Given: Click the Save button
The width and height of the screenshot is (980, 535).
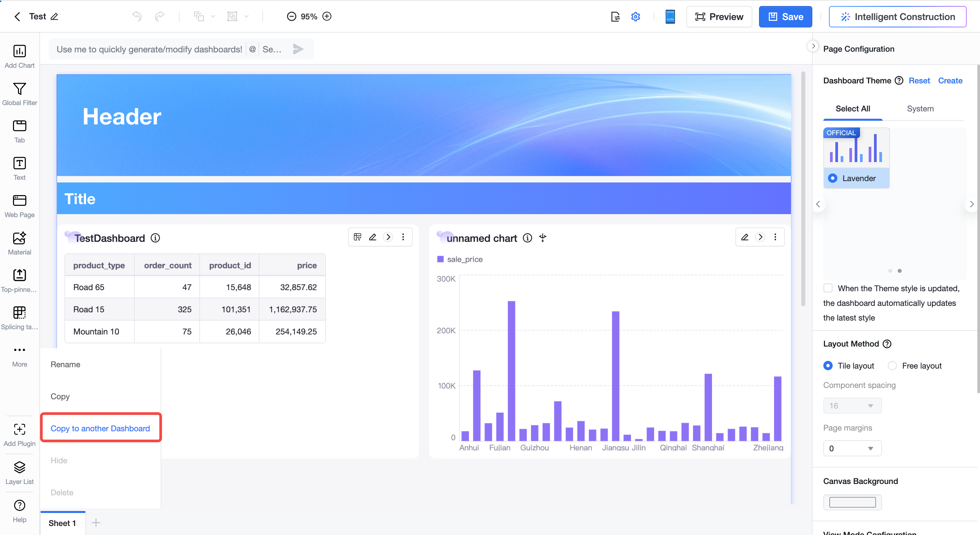Looking at the screenshot, I should [x=785, y=17].
